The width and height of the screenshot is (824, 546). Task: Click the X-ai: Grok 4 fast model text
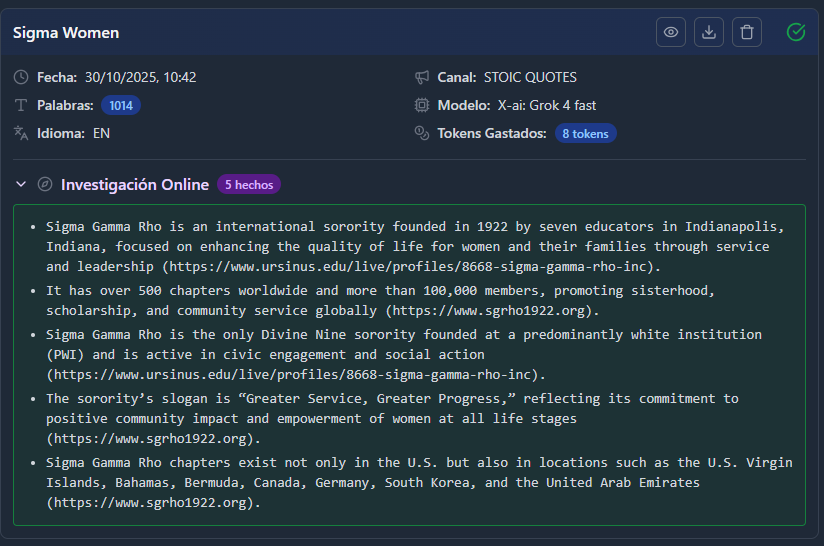tap(547, 105)
